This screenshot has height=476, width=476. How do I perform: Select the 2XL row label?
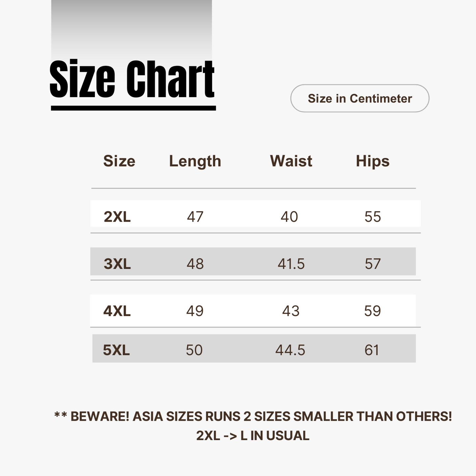pos(117,217)
